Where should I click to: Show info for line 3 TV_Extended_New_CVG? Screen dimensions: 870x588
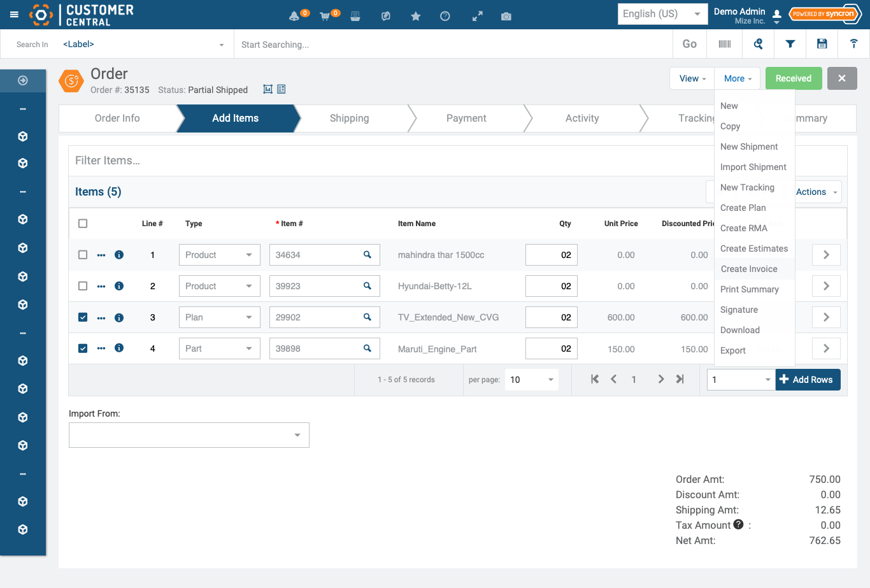pos(119,317)
